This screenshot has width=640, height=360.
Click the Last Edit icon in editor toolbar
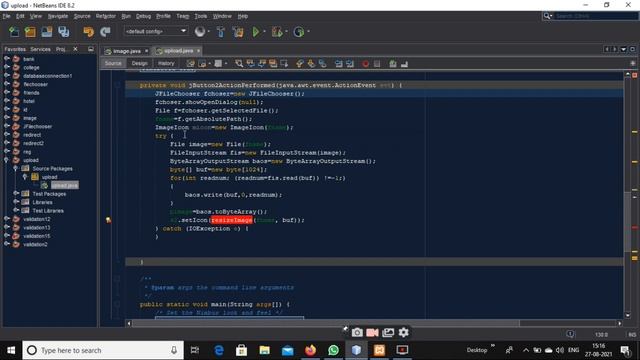pos(190,63)
